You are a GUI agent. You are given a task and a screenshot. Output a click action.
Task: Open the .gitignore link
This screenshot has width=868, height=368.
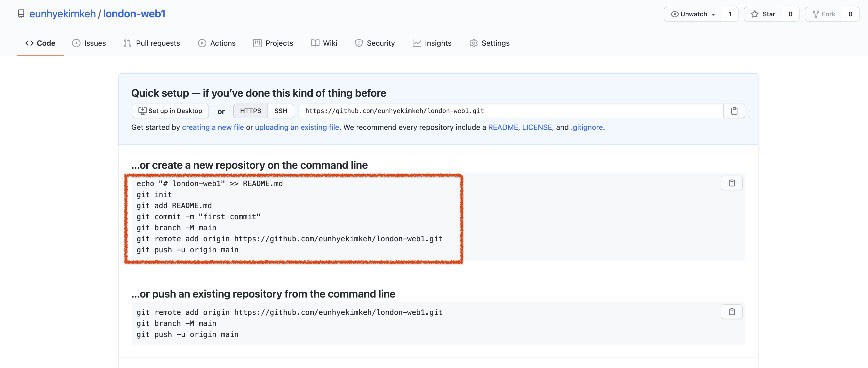click(x=587, y=127)
